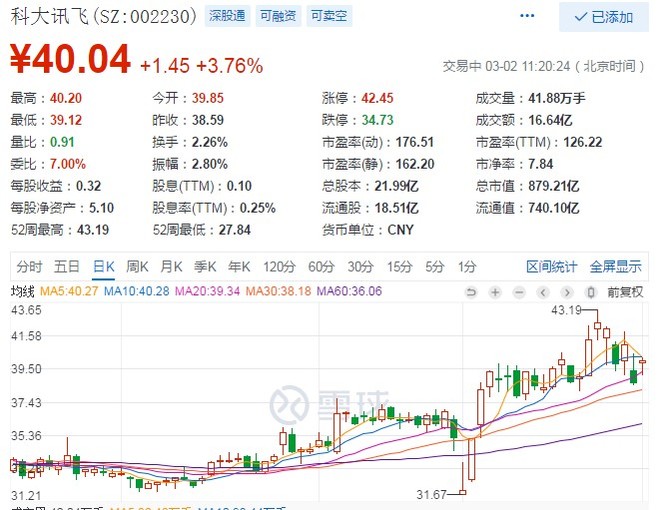Screen dimensions: 660x510
Task: Open the three-dot more options menu
Action: tap(527, 16)
